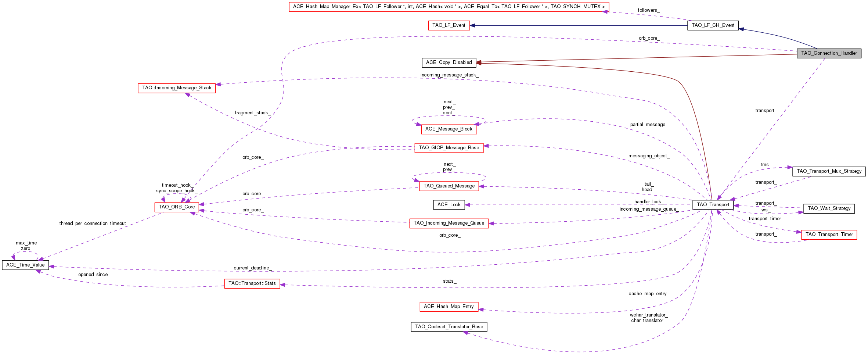Open the ACE_Hash_Map_Entry node
The width and height of the screenshot is (868, 354).
449,307
